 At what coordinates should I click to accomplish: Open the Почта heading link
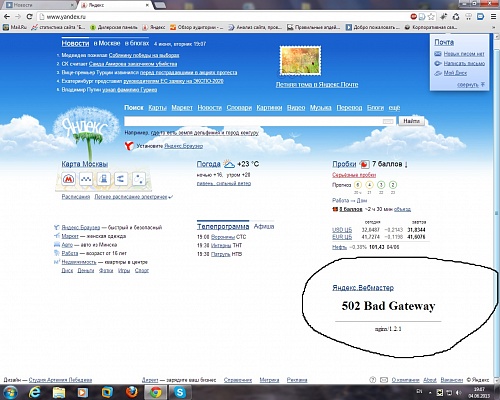point(444,42)
